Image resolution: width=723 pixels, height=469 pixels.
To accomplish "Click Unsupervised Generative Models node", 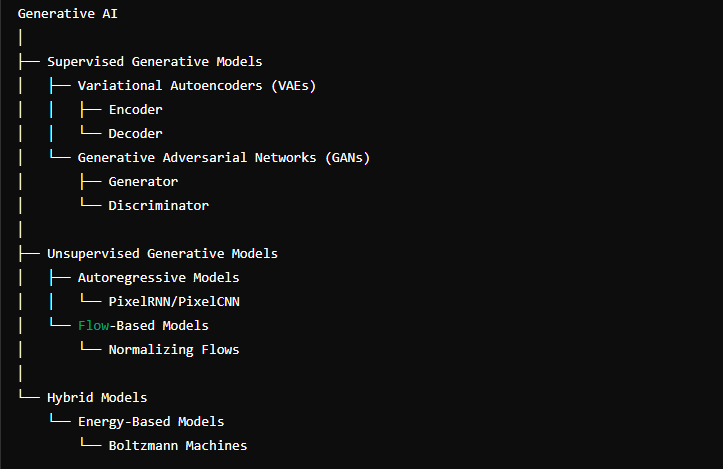I will click(x=162, y=254).
